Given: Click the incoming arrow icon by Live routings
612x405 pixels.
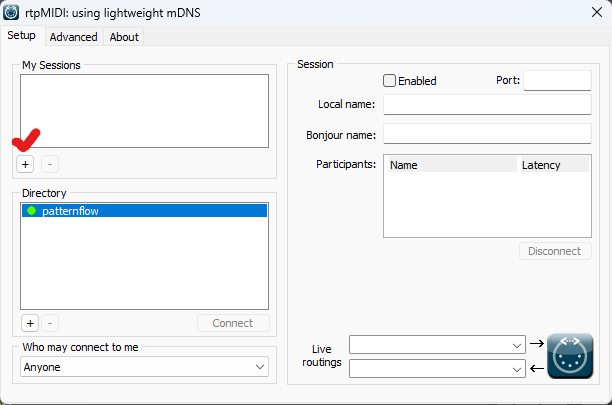Looking at the screenshot, I should coord(537,368).
